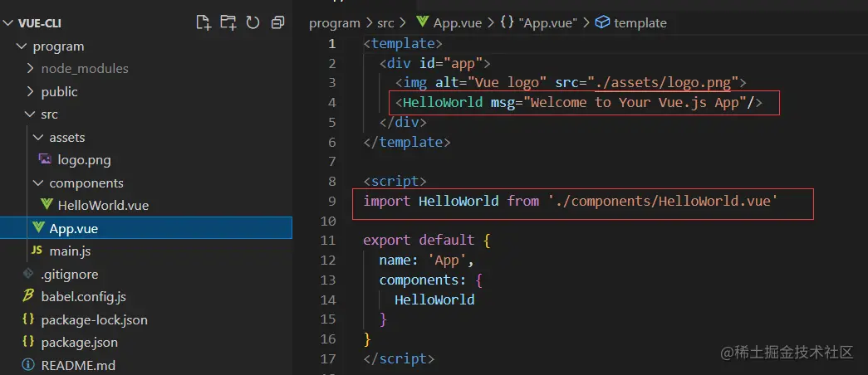Click the New Folder icon in explorer header
Viewport: 868px width, 375px height.
click(228, 22)
